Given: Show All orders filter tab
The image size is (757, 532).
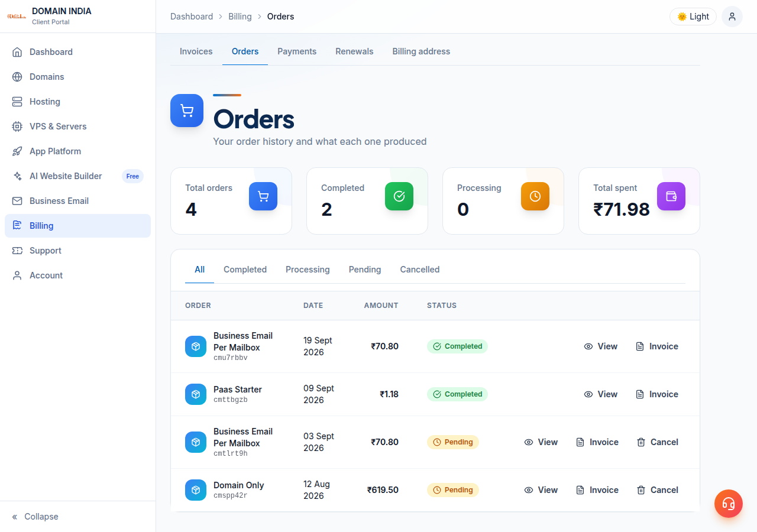Looking at the screenshot, I should 199,270.
